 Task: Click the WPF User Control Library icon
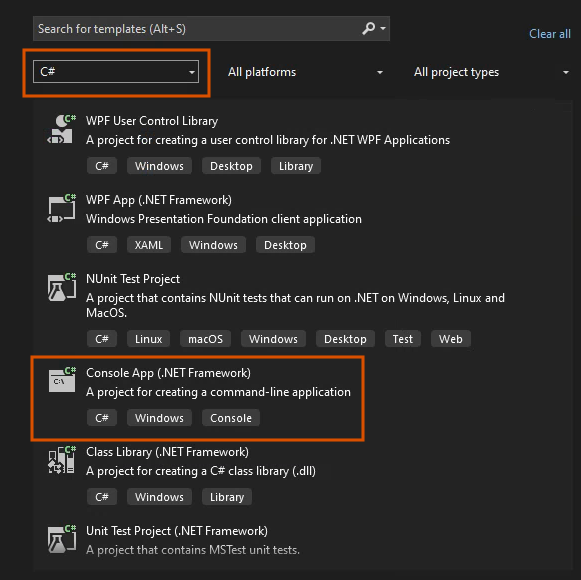tap(62, 129)
